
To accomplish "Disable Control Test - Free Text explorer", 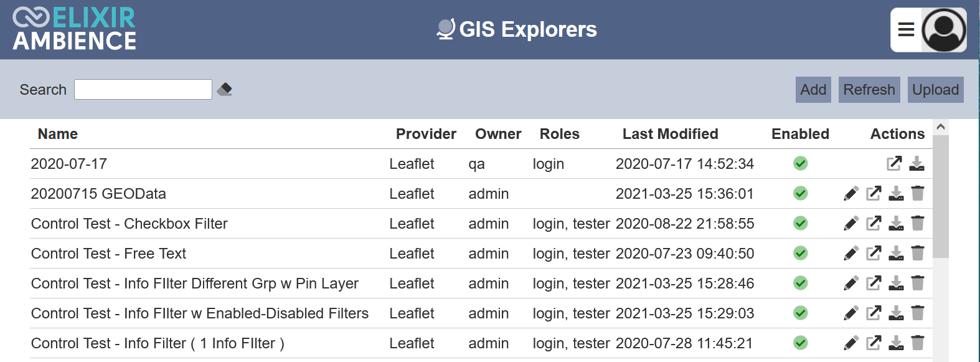I will point(801,254).
